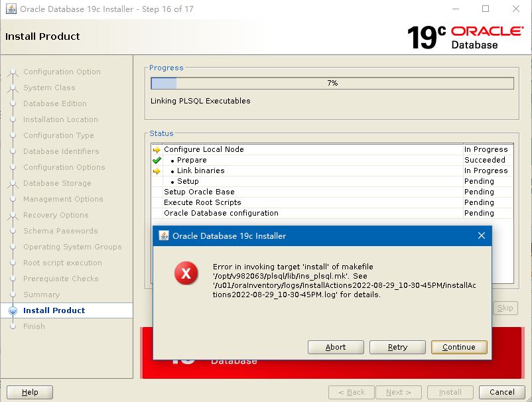Select the Database Storage step
Viewport: 532px width, 402px height.
(x=57, y=183)
